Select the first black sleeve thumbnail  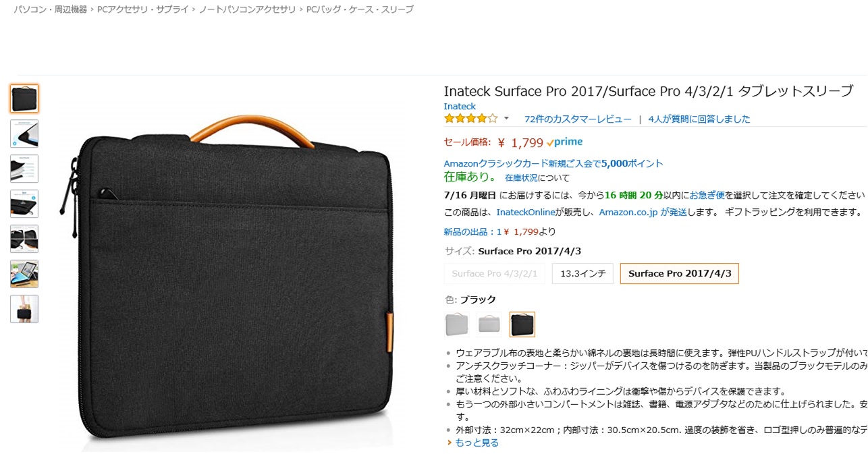click(24, 98)
